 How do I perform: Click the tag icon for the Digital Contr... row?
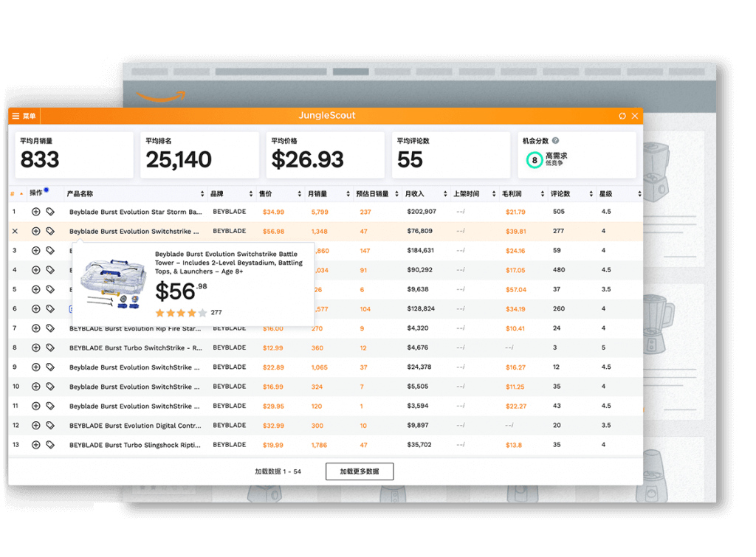pos(50,426)
